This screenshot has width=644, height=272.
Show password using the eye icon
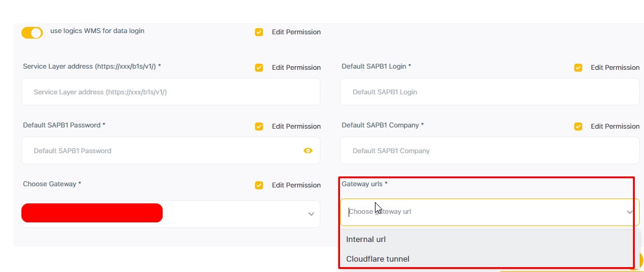pyautogui.click(x=308, y=151)
